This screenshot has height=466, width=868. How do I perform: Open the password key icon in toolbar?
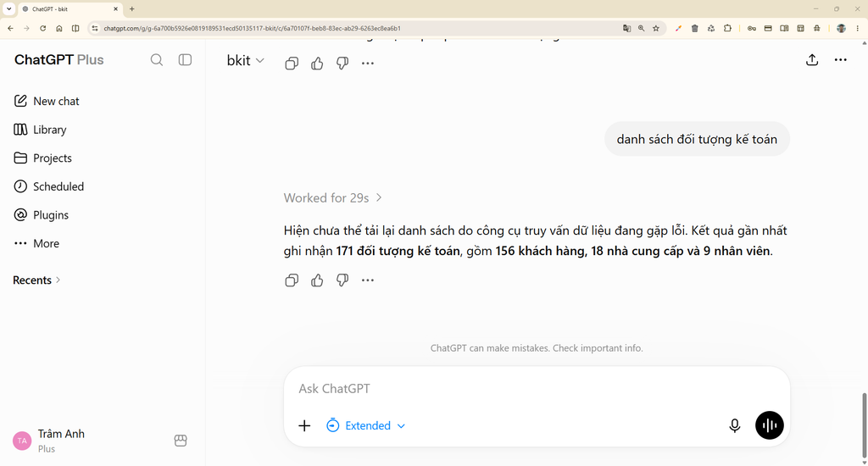coord(752,28)
